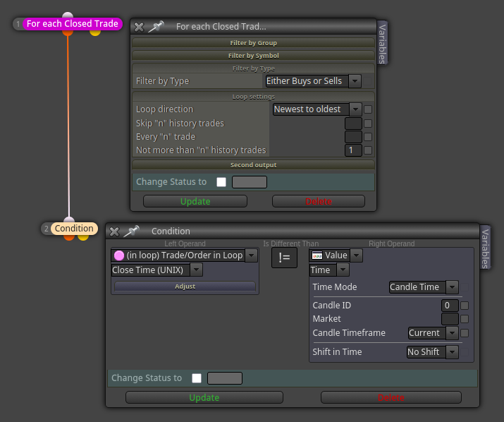Click the Every "n" trade input field
Screen dimensions: 504x422
tap(353, 137)
